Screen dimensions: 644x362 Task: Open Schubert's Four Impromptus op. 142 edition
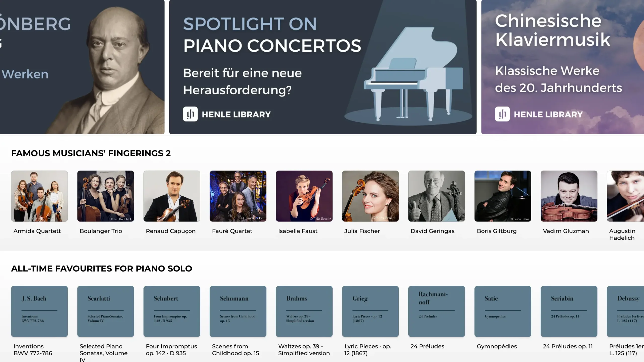point(172,311)
